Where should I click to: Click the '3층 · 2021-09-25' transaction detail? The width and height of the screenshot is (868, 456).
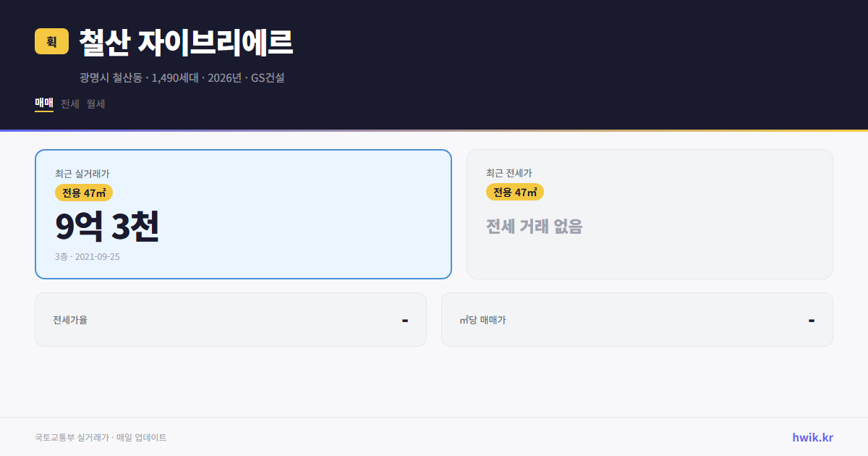tap(87, 256)
